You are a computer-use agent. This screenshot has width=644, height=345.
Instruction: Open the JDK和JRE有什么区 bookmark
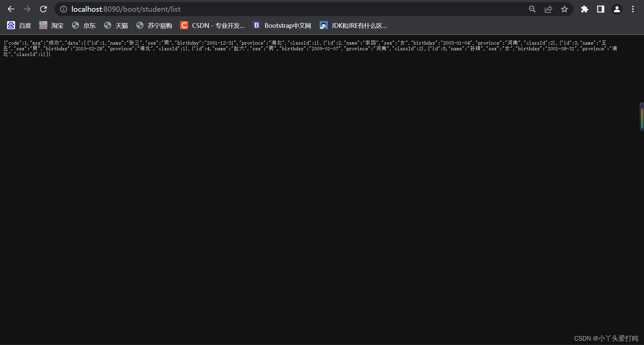354,25
